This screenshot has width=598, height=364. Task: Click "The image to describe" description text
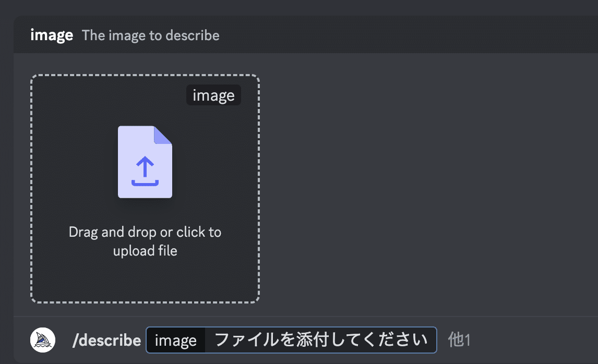coord(151,35)
